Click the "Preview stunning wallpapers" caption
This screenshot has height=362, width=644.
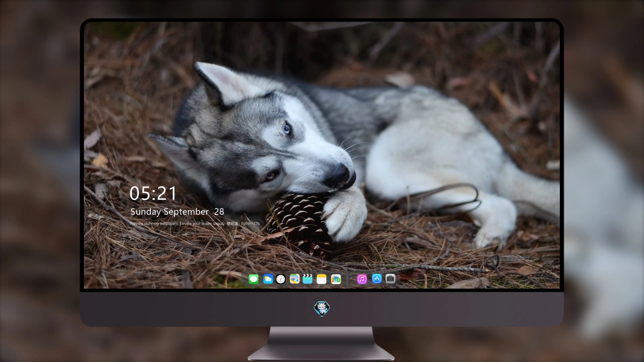195,223
